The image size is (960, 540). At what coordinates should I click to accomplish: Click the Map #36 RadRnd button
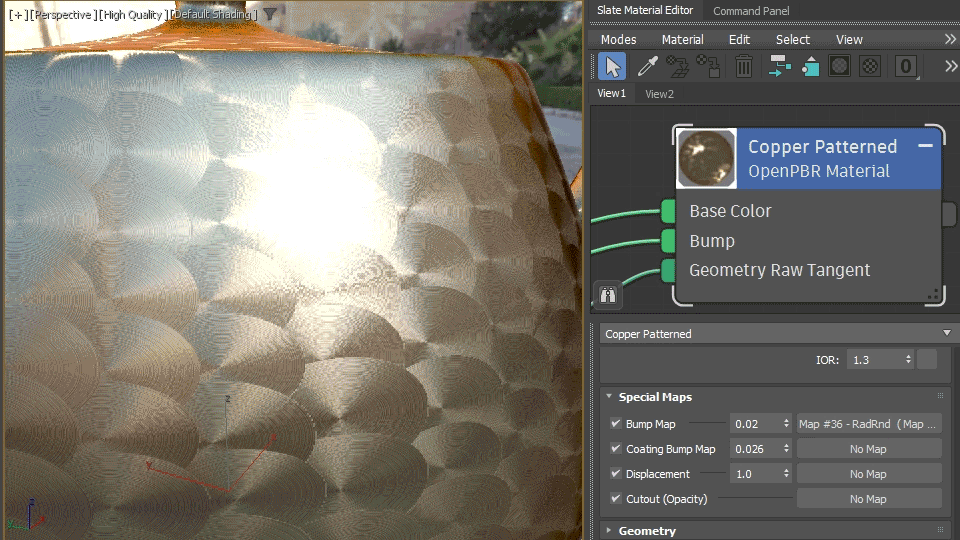point(868,424)
